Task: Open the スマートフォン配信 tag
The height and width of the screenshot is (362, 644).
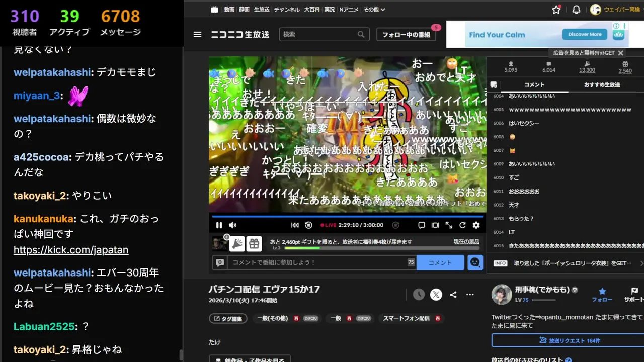Action: (406, 318)
